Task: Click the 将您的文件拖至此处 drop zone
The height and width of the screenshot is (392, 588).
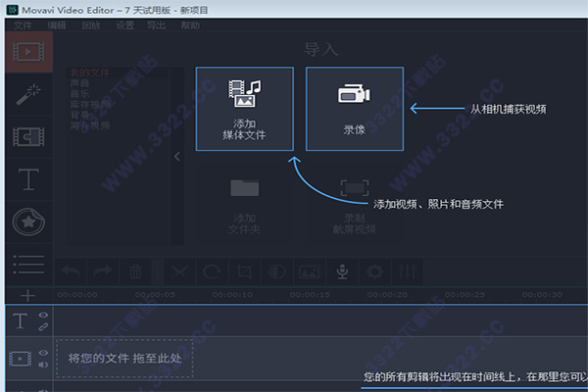Action: pyautogui.click(x=124, y=359)
